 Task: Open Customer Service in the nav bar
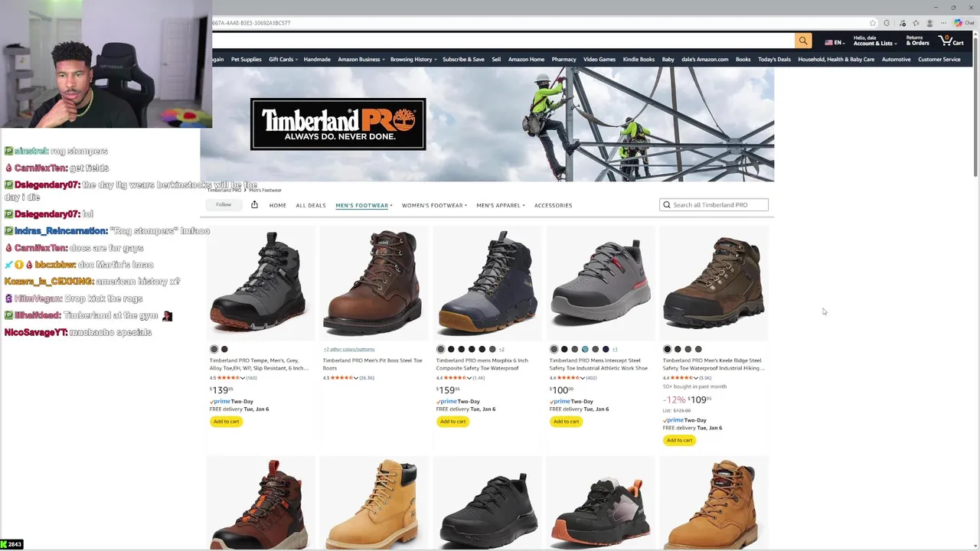[x=939, y=59]
